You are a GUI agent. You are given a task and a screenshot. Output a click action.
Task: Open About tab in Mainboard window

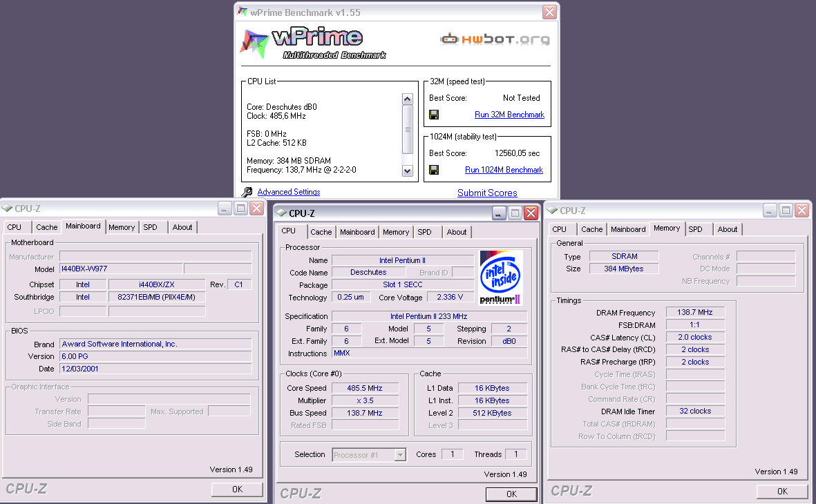pyautogui.click(x=182, y=227)
